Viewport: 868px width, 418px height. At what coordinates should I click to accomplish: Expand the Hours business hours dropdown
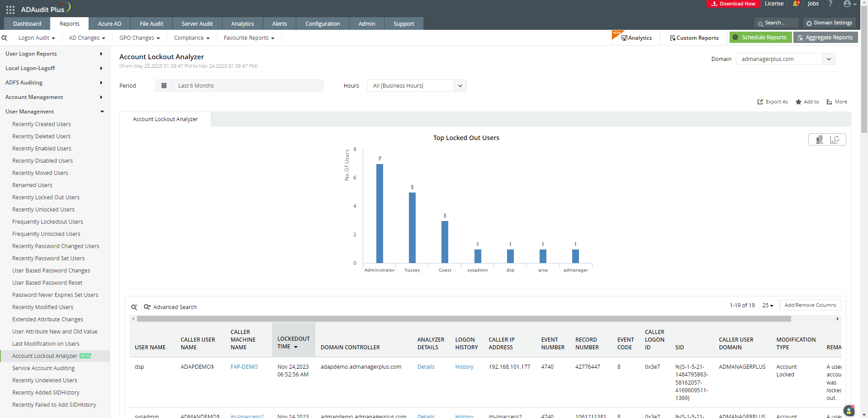point(460,86)
